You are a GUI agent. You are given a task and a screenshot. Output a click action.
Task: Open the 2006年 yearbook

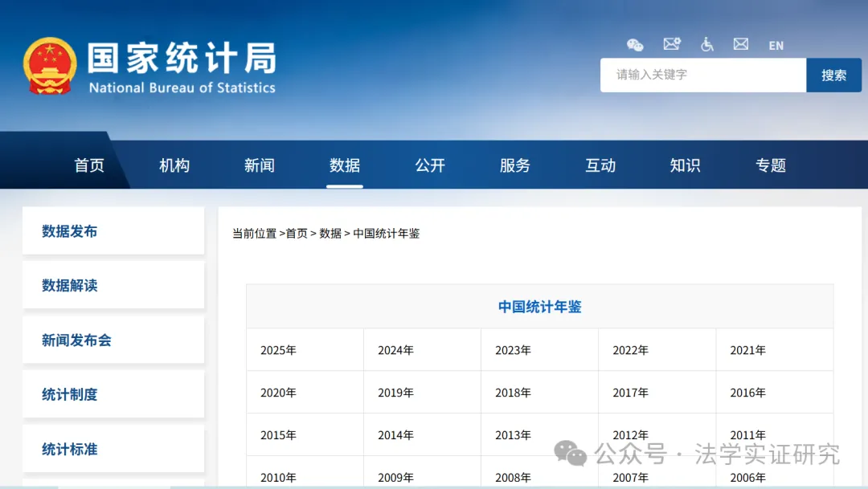click(748, 478)
